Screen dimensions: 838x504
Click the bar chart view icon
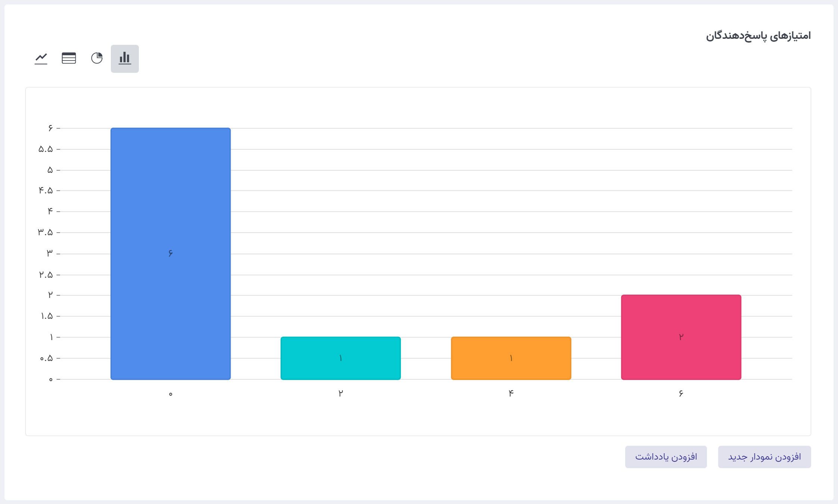click(x=125, y=59)
